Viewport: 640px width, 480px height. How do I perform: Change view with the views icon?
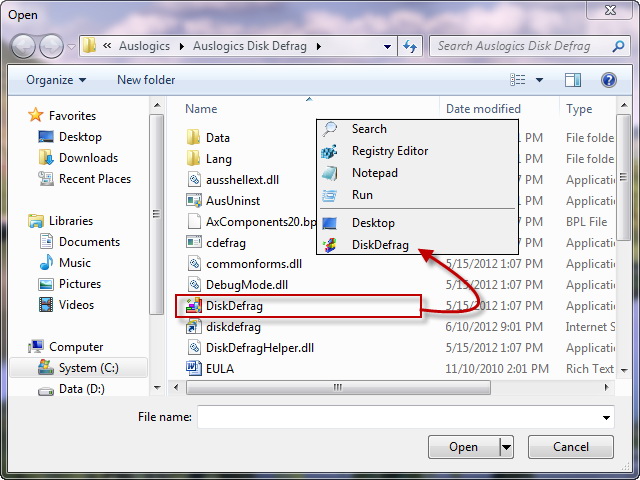point(518,80)
